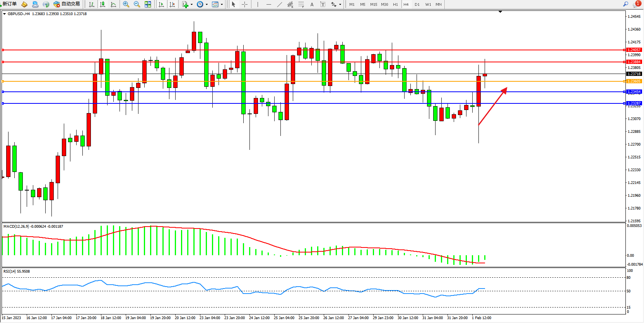Screen dimensions: 644x323
Task: Expand the periodicity clock dropdown arrow
Action: coord(207,5)
